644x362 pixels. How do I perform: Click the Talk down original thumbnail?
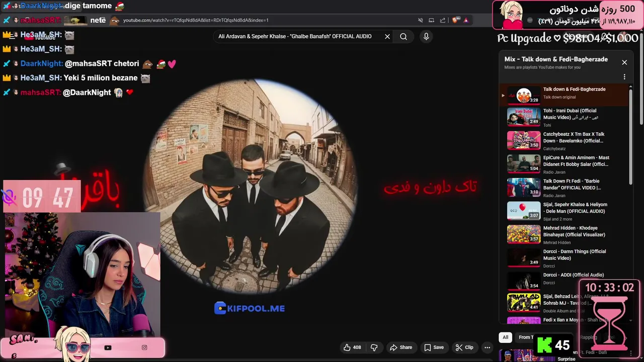click(524, 95)
